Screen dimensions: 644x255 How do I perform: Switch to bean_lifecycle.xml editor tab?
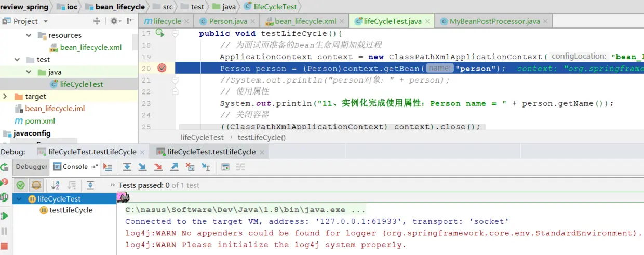[x=305, y=21]
